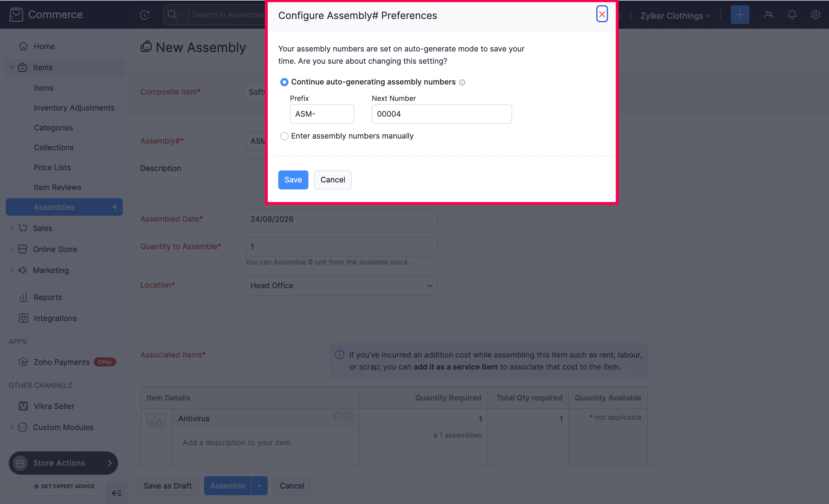Screen dimensions: 829x504
Task: Save the assembly number preferences
Action: click(293, 180)
